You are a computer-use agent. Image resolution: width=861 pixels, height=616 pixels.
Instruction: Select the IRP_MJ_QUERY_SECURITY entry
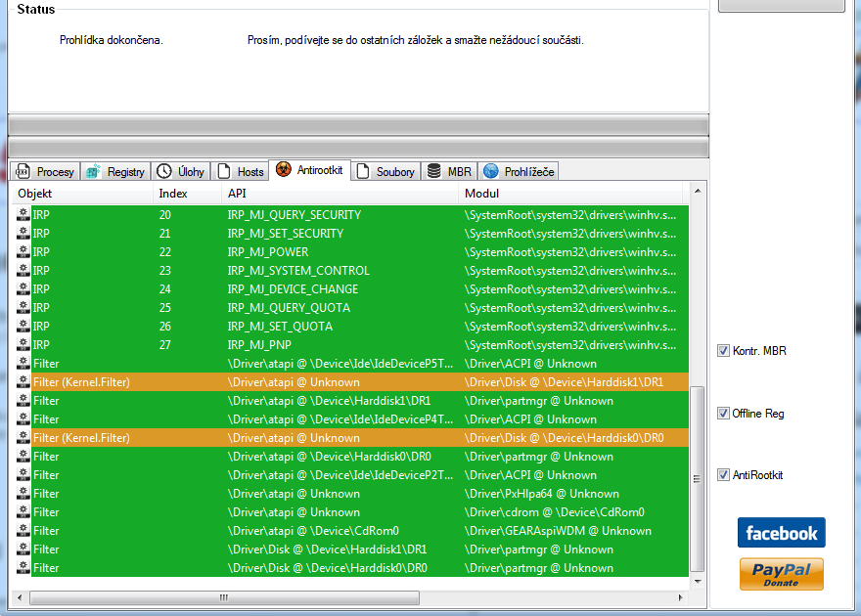pyautogui.click(x=295, y=215)
